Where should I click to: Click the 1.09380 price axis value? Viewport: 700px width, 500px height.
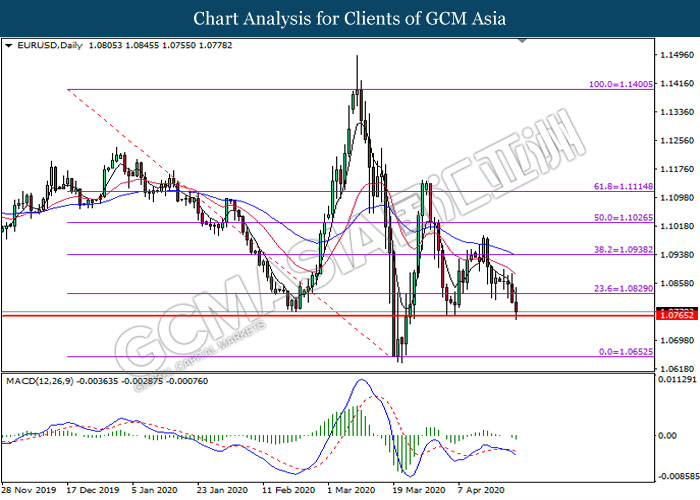677,254
